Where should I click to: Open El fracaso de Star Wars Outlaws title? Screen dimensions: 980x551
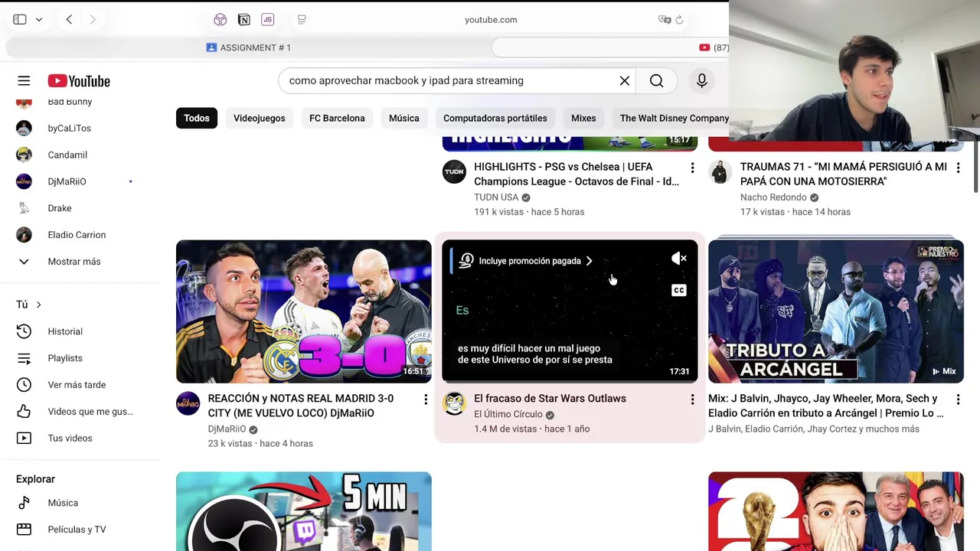point(550,399)
